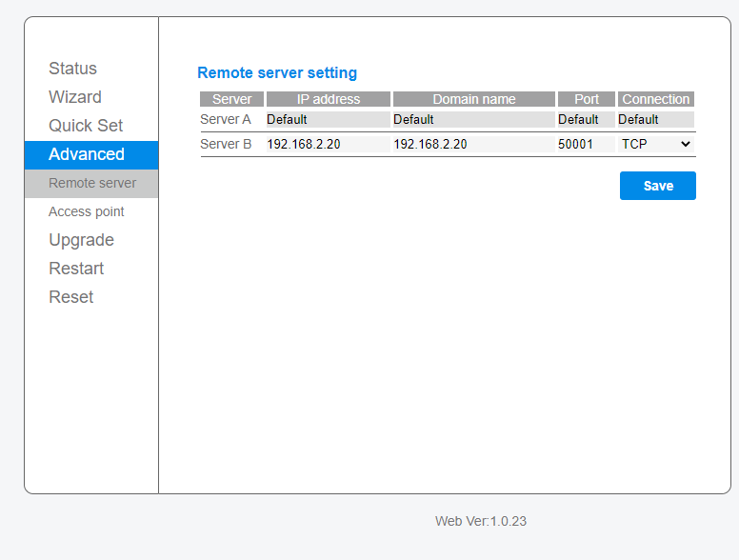Open the Reset page
The width and height of the screenshot is (739, 560).
(x=71, y=297)
